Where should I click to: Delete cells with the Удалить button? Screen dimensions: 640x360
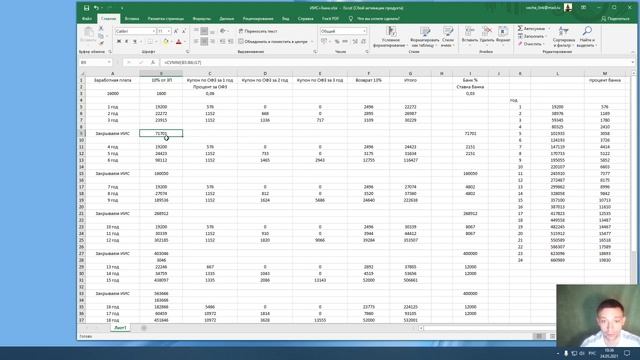point(487,36)
